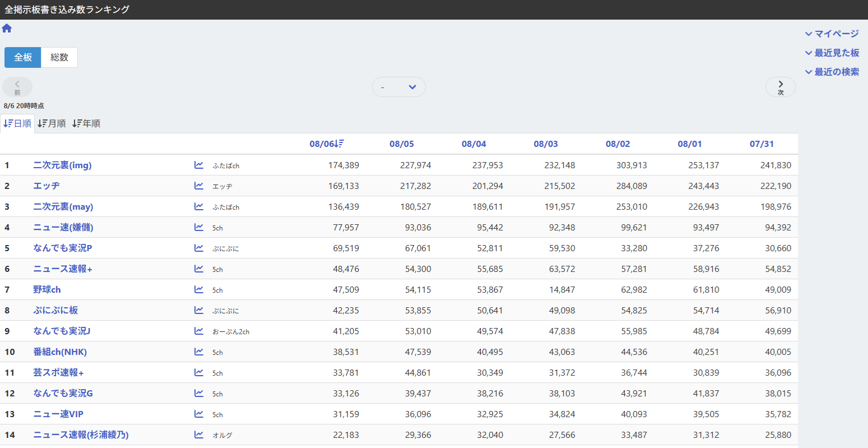Screen dimensions: 868x448
Task: Open the なんでも実況J board link
Action: [x=62, y=331]
